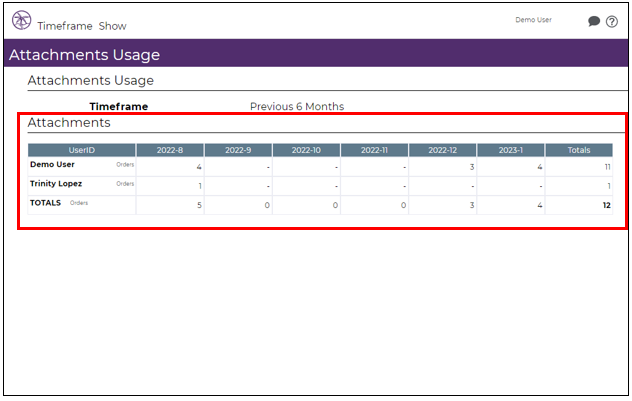
Task: Click TOTALS row 2022-9 value 0
Action: [x=267, y=205]
